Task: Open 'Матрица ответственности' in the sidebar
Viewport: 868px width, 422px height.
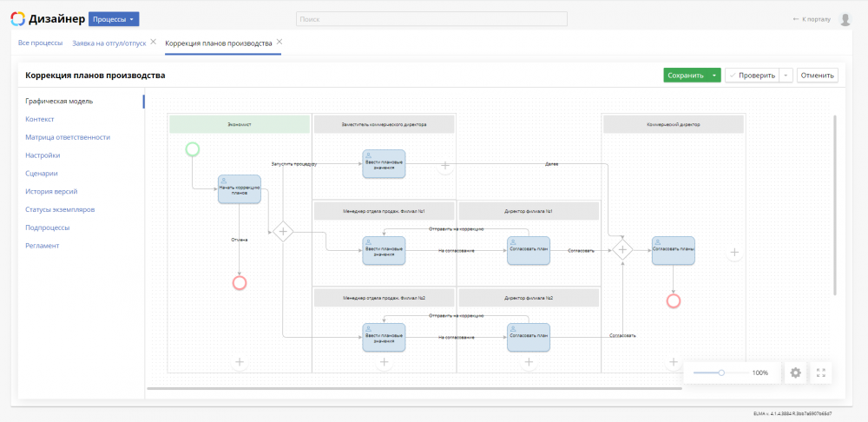Action: pyautogui.click(x=68, y=137)
